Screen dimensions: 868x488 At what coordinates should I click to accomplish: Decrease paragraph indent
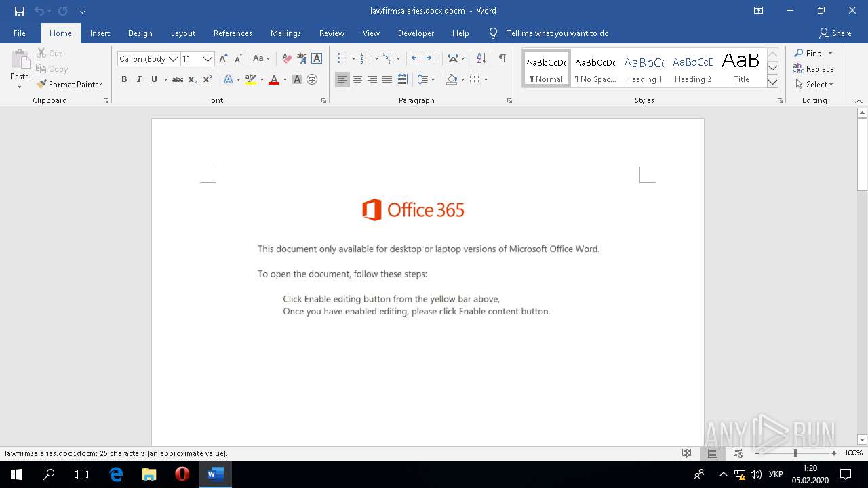(x=417, y=59)
